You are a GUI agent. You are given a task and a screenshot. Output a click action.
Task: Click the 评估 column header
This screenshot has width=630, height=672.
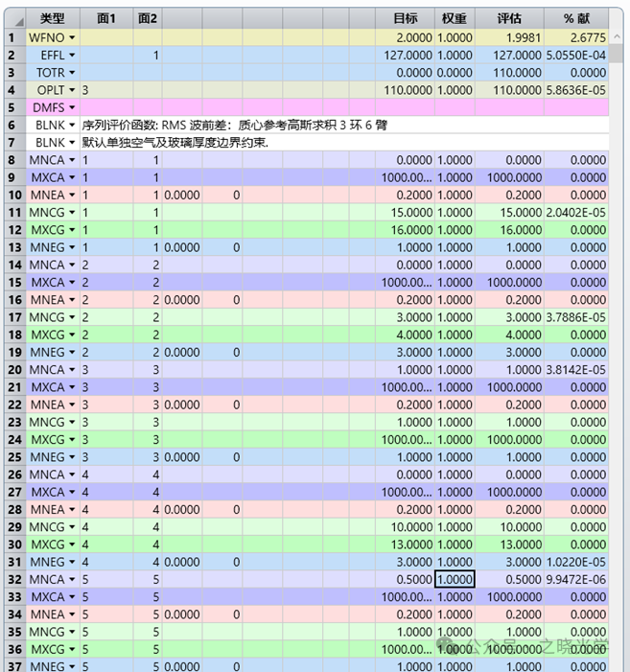click(508, 19)
